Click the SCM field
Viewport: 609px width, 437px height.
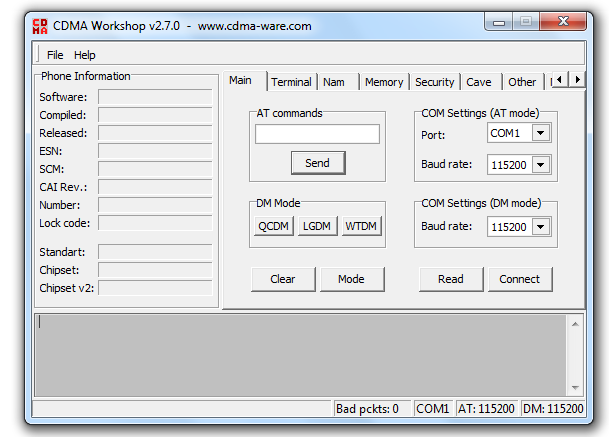[x=155, y=169]
